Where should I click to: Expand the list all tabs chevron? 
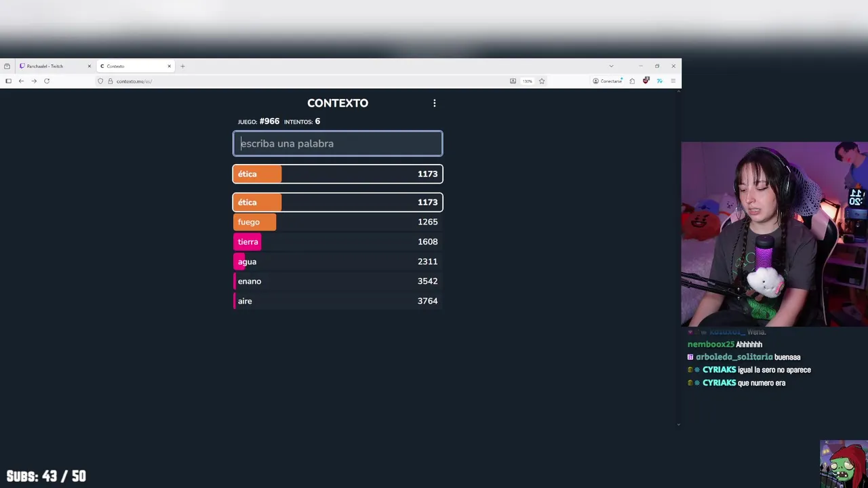click(611, 66)
